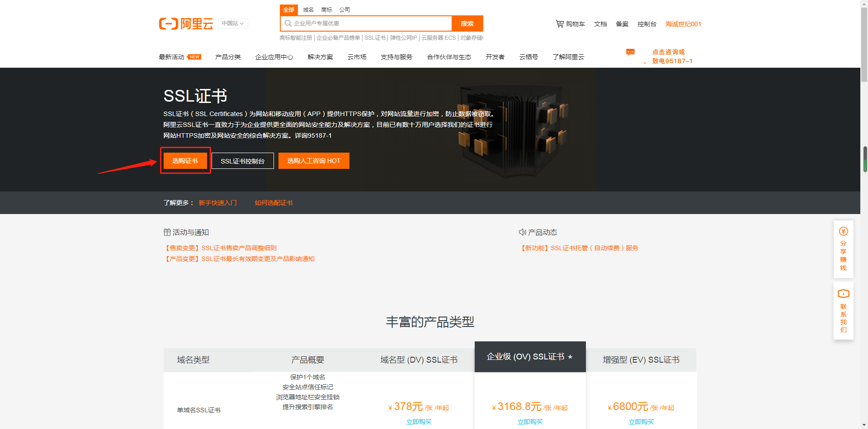Open the 如何选配证书 link
The height and width of the screenshot is (429, 868).
pos(274,203)
